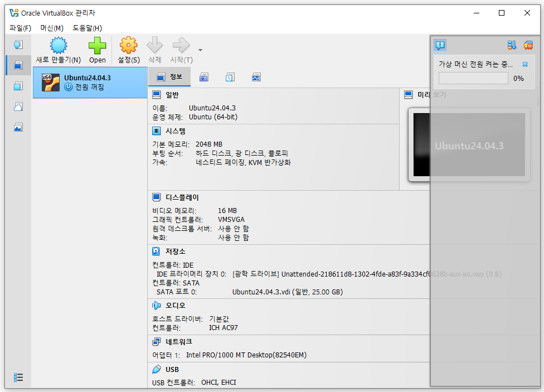Open the 디스플레이 display section header

pyautogui.click(x=182, y=197)
